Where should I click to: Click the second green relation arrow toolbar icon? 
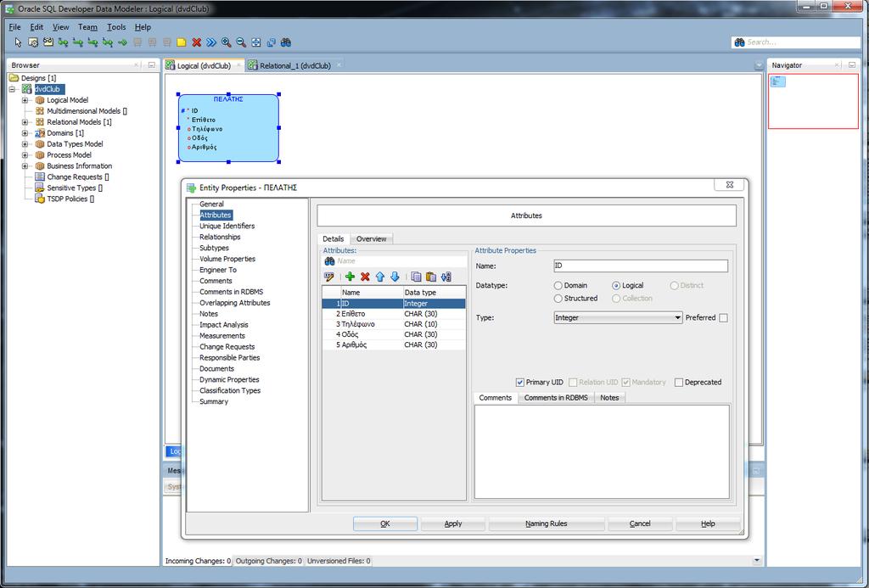pyautogui.click(x=78, y=42)
